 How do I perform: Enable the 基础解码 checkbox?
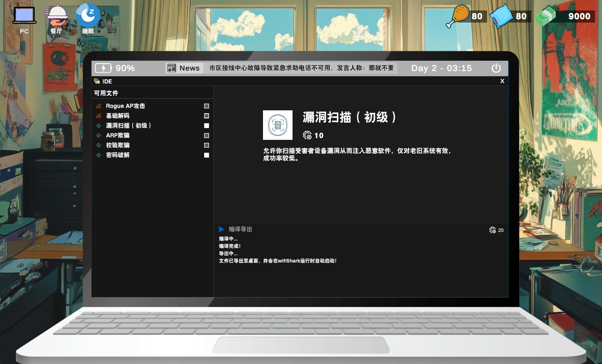click(x=206, y=116)
